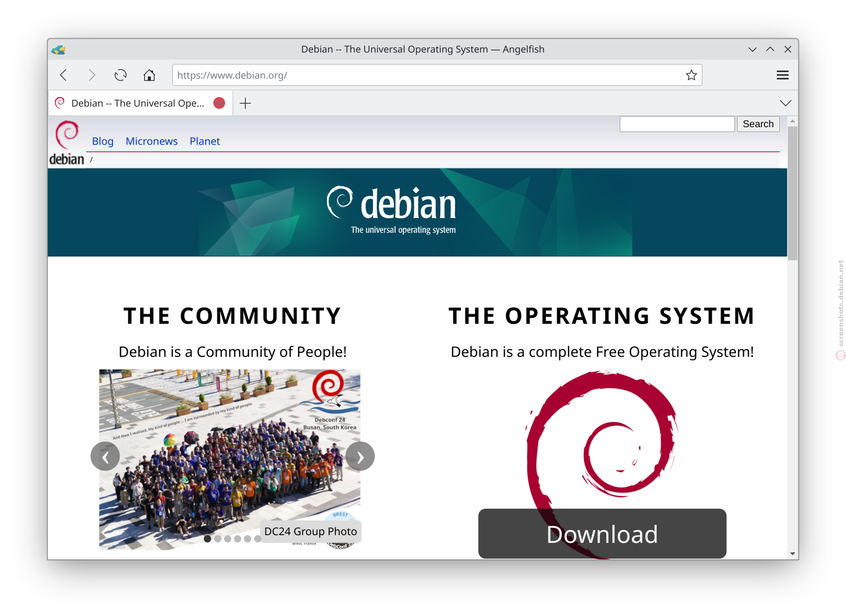Select the second carousel dot

coord(217,539)
